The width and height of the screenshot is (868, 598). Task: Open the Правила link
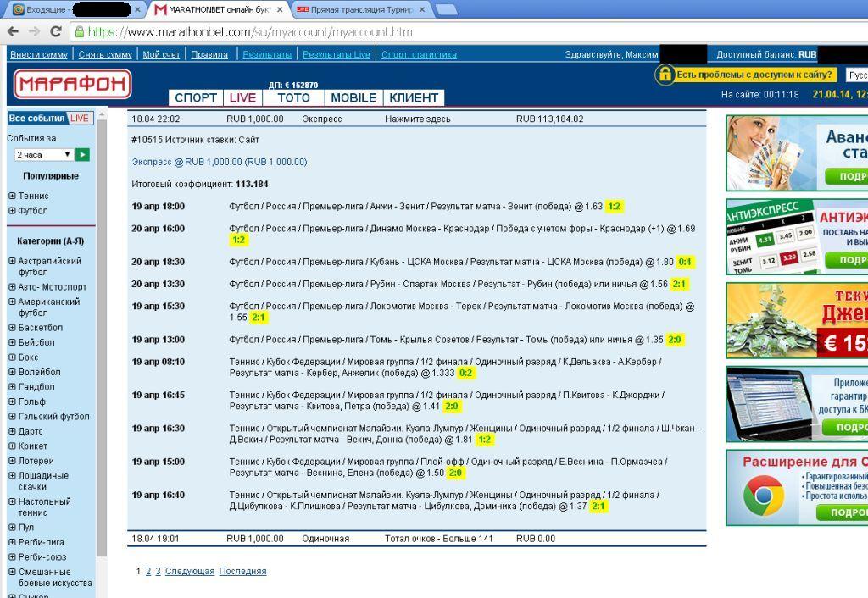209,54
